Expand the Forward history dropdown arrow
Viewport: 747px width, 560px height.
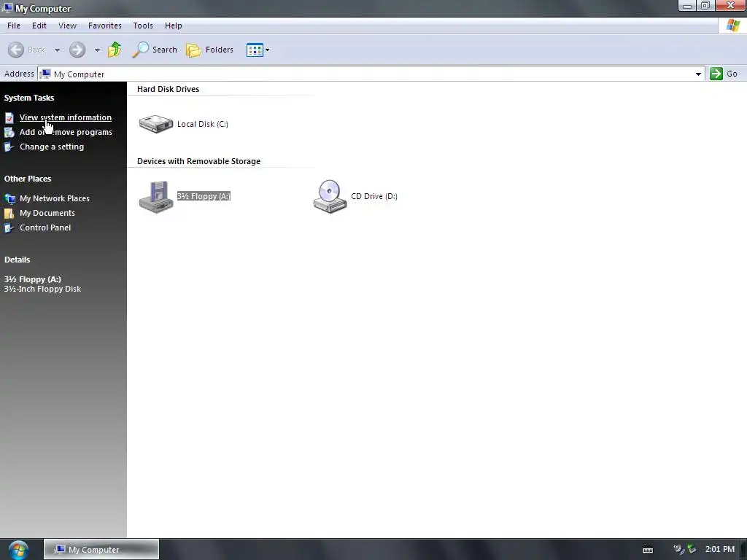[x=97, y=50]
